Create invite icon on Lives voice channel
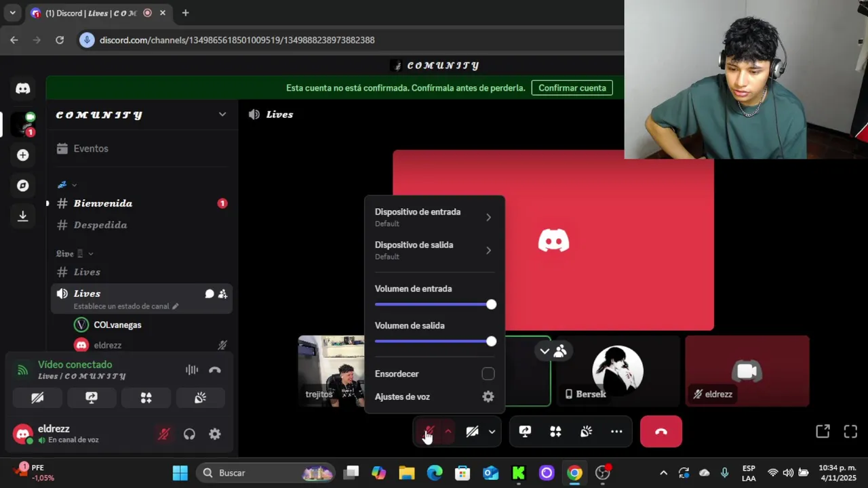The height and width of the screenshot is (488, 868). click(222, 294)
